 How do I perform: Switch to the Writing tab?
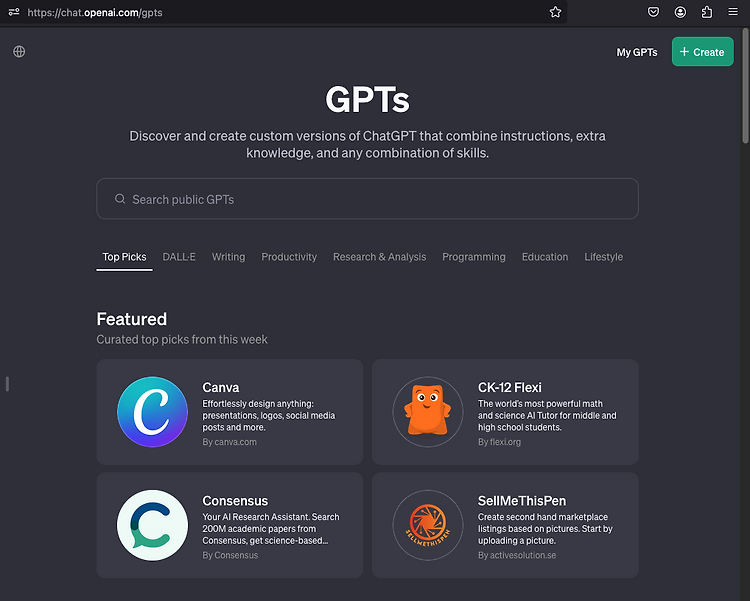pos(228,257)
